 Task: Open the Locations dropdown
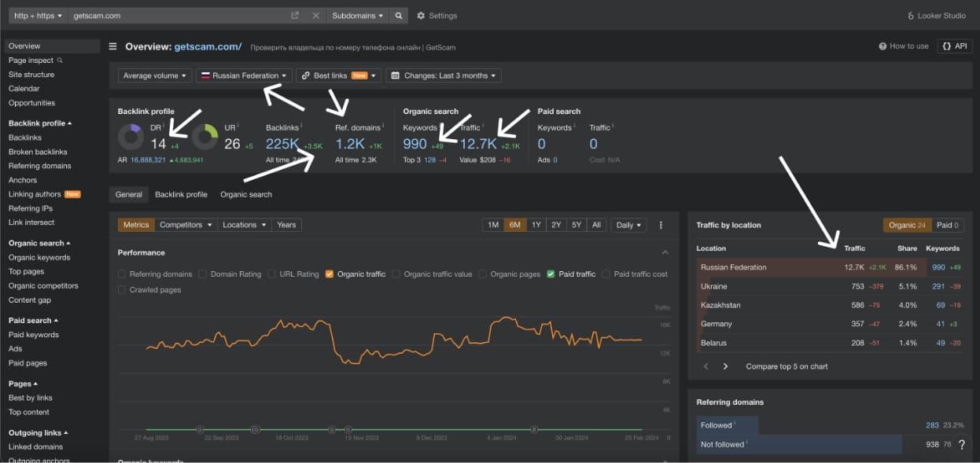click(x=245, y=225)
